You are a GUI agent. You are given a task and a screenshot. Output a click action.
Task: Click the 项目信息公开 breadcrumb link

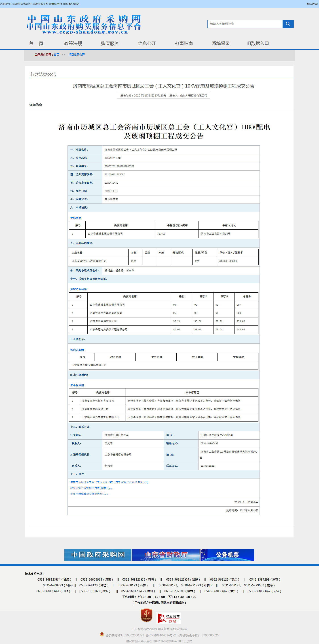tap(76, 55)
